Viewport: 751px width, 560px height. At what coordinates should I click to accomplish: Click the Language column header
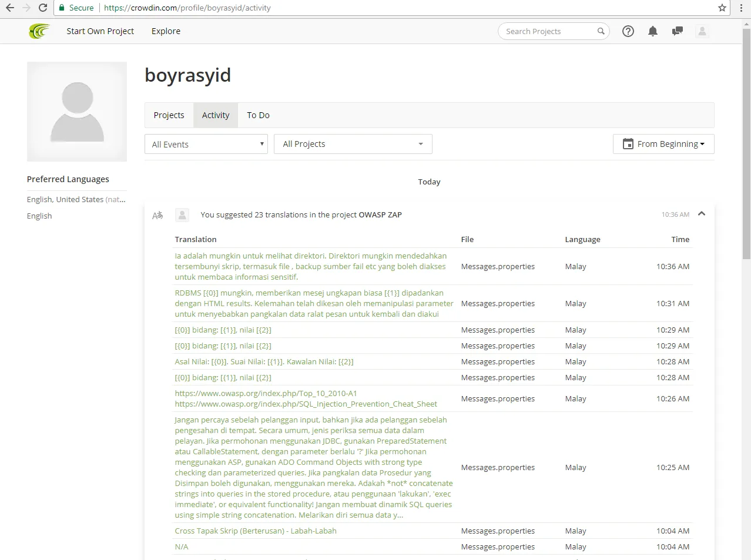pos(582,239)
